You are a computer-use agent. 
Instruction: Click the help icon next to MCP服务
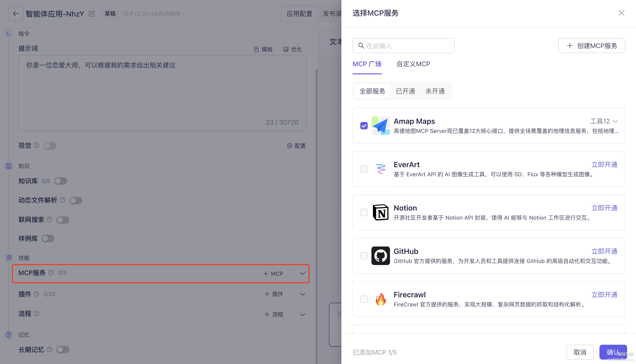click(51, 272)
